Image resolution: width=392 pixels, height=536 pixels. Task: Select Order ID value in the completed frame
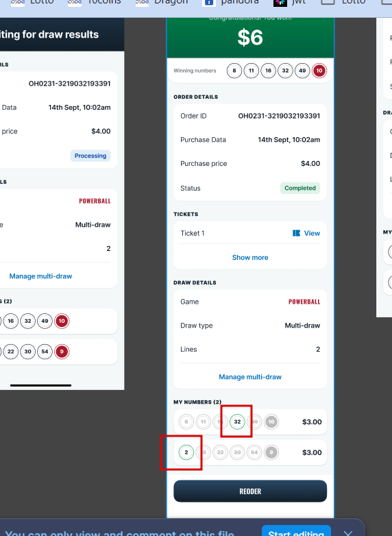pos(279,116)
